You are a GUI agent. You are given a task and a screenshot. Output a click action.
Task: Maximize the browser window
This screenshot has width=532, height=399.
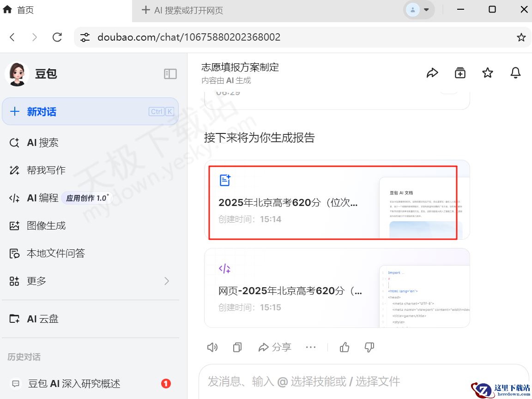pos(492,10)
